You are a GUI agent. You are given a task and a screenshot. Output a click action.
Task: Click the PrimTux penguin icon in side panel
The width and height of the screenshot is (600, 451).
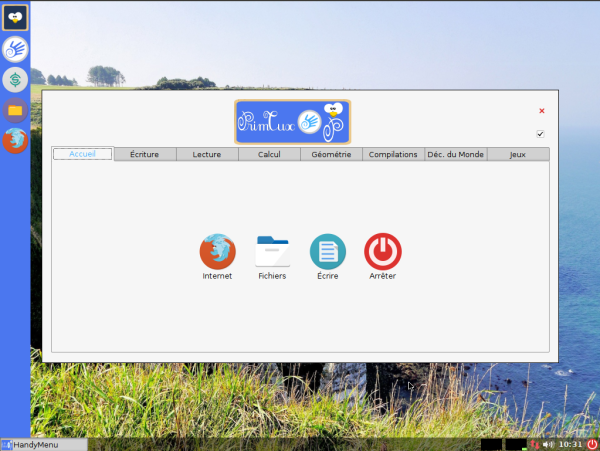click(x=15, y=18)
